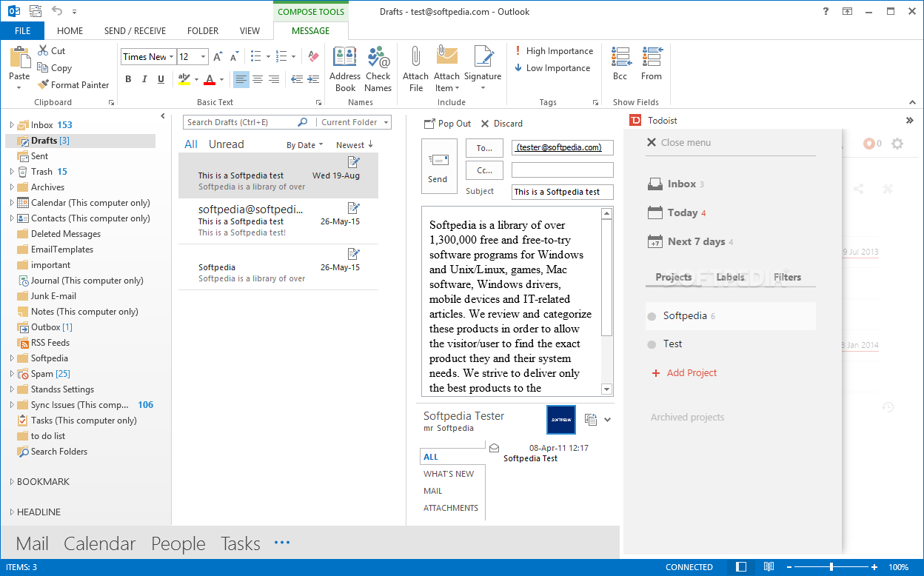This screenshot has width=924, height=576.
Task: Click the zoom slider in status bar
Action: 831,567
